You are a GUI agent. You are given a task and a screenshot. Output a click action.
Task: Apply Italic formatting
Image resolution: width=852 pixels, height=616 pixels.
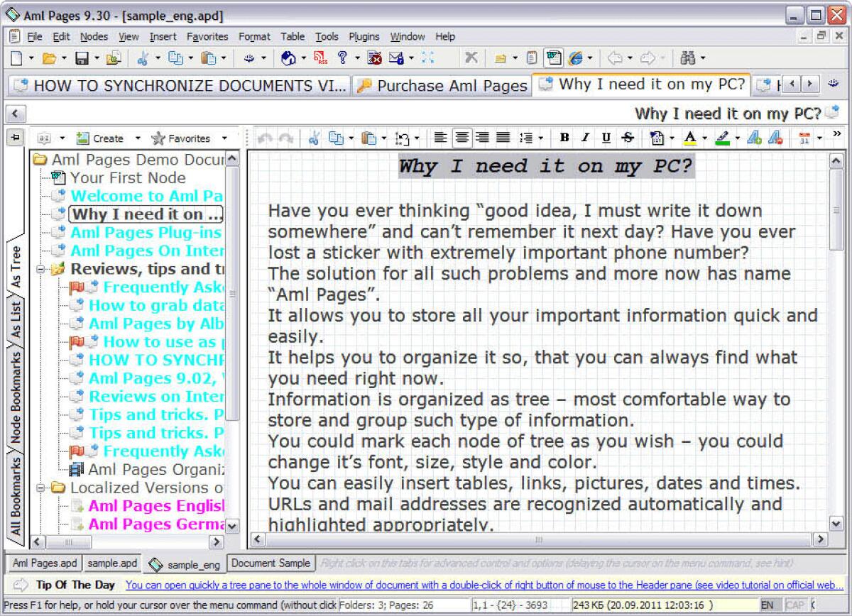point(585,138)
